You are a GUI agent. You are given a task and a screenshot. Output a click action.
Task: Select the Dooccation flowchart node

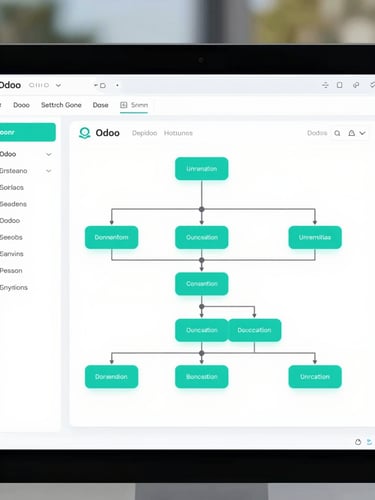click(255, 330)
